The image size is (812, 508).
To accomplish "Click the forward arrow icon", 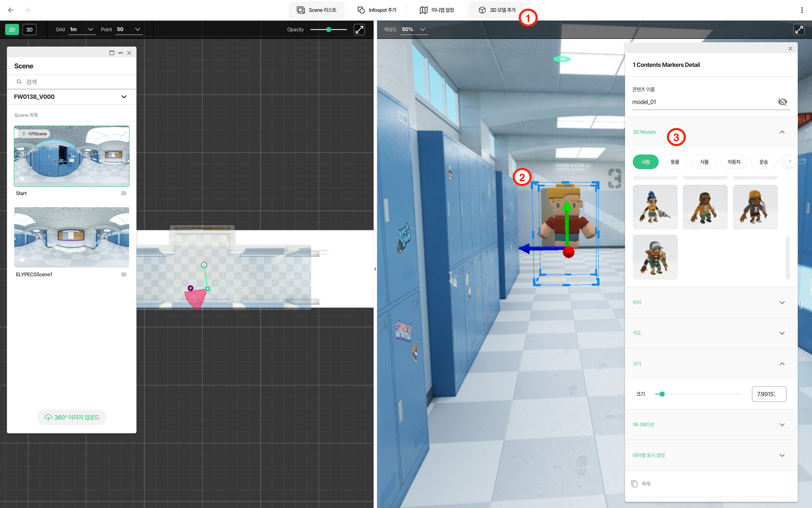I will tap(27, 10).
